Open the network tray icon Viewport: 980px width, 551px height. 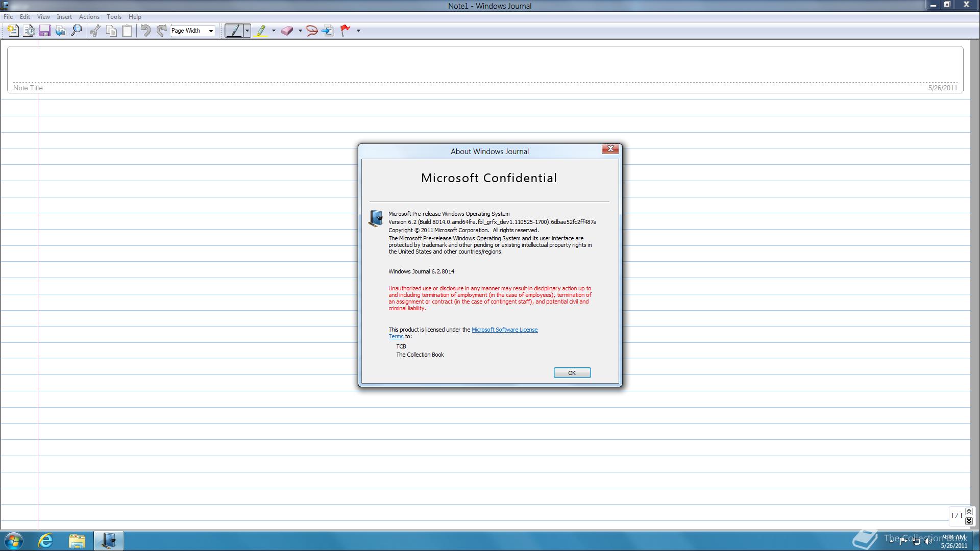[x=916, y=541]
